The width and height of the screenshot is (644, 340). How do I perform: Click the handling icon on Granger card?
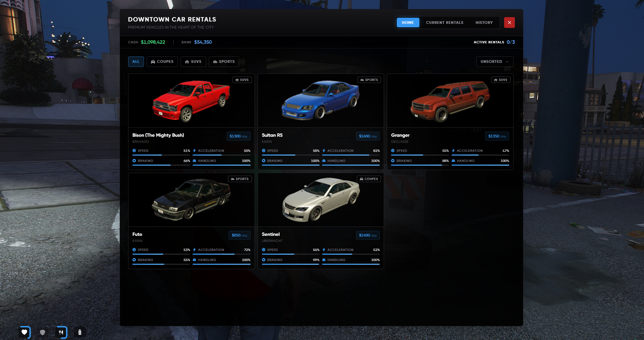click(x=453, y=161)
